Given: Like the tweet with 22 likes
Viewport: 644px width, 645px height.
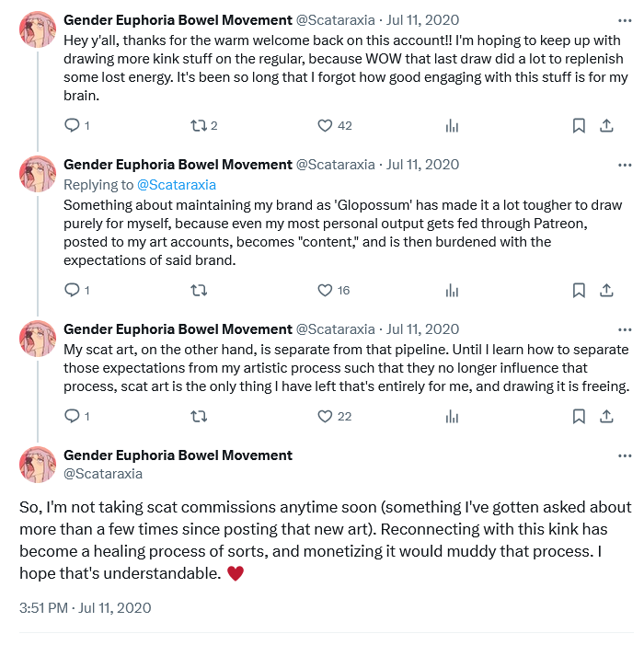Looking at the screenshot, I should [325, 417].
